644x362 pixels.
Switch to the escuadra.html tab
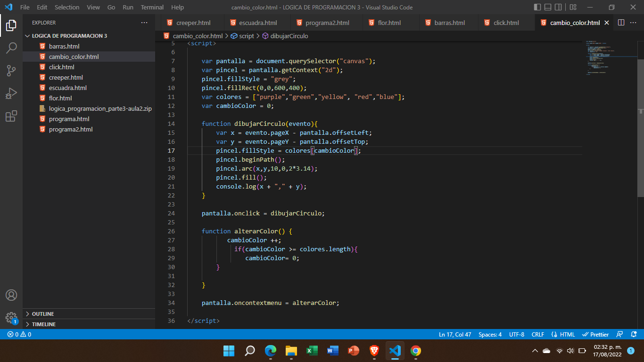click(x=258, y=23)
